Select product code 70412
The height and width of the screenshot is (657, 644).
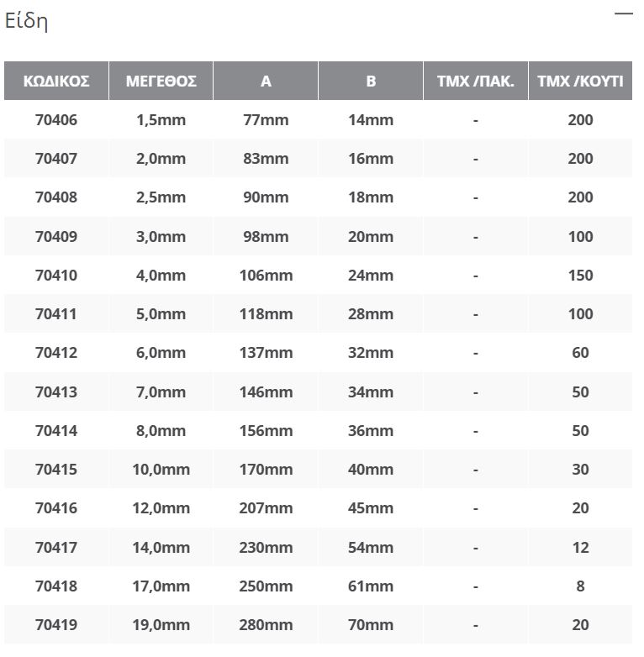(56, 353)
